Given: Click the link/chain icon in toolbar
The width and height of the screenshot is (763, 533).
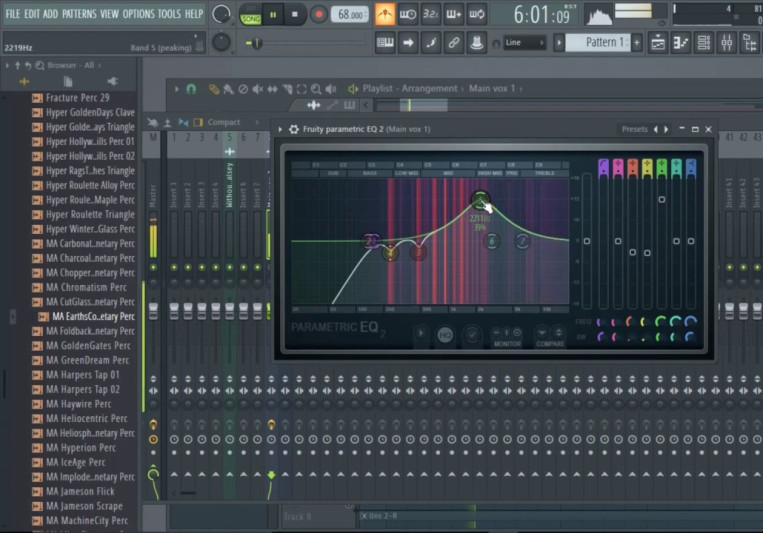Looking at the screenshot, I should coord(454,43).
